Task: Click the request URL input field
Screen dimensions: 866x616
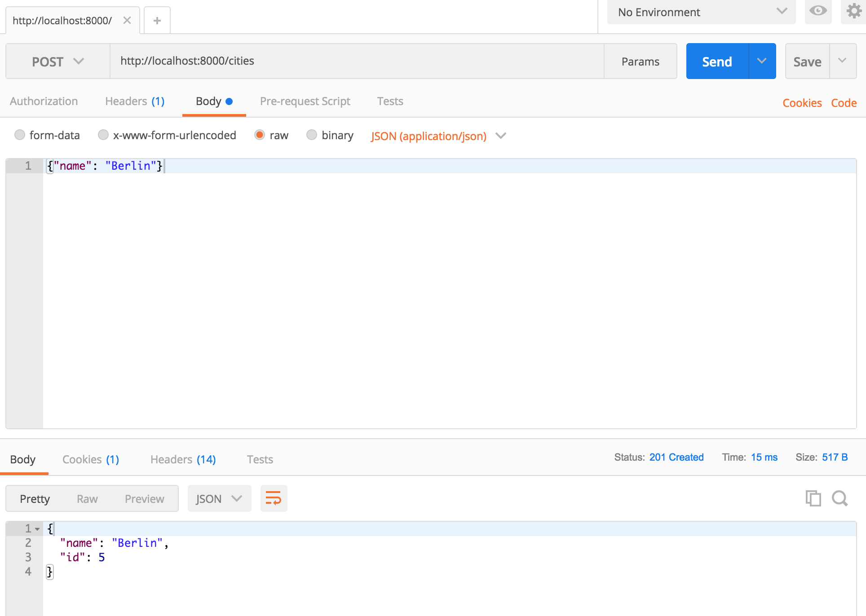Action: [357, 61]
